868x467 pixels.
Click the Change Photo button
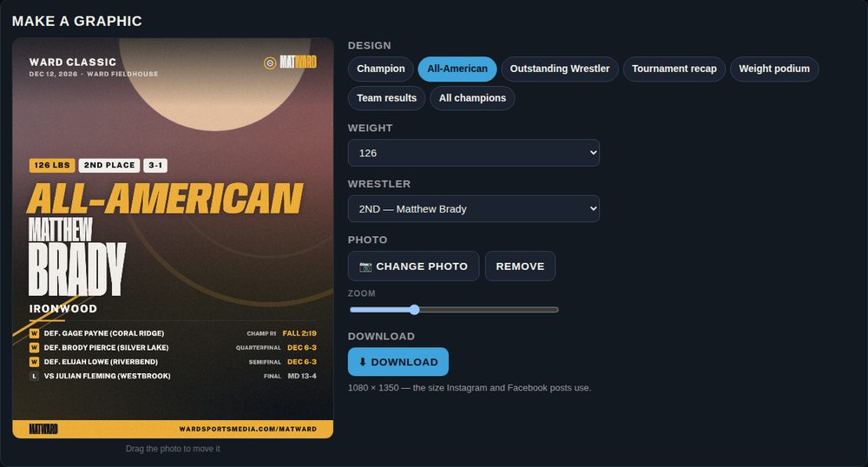pos(413,266)
